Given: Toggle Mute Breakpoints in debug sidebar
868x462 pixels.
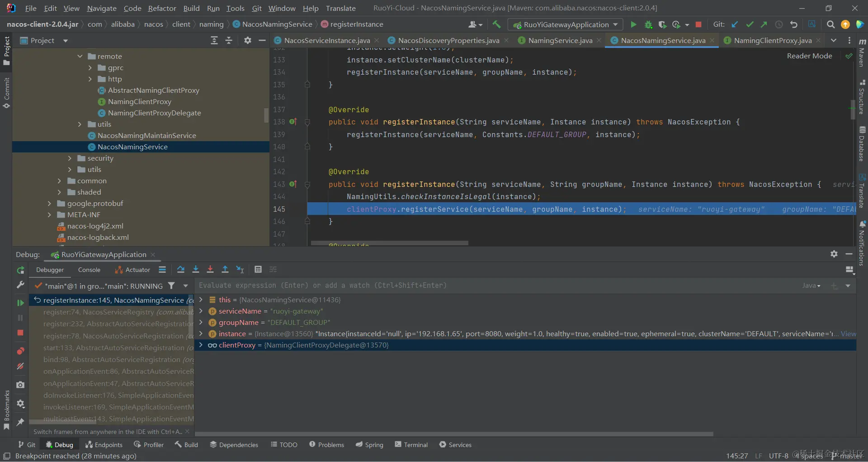Looking at the screenshot, I should point(20,366).
